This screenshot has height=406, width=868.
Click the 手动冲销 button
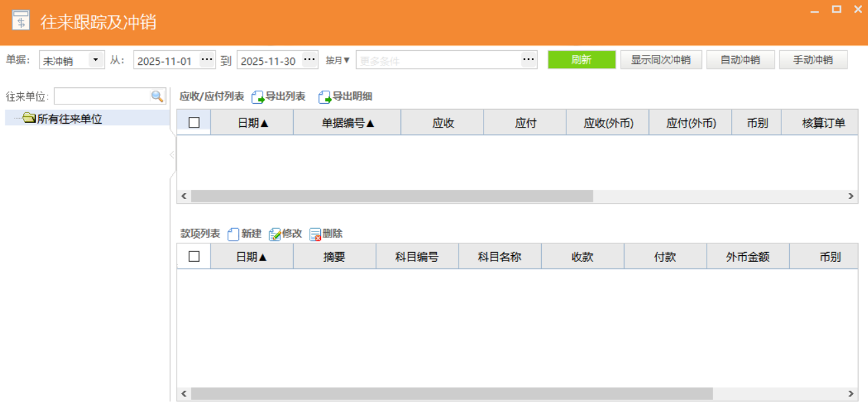pos(813,60)
